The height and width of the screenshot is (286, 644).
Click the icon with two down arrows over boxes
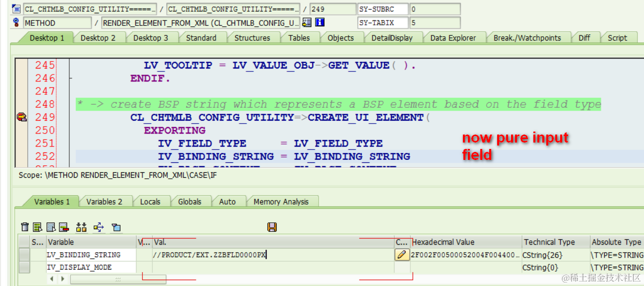coord(81,227)
